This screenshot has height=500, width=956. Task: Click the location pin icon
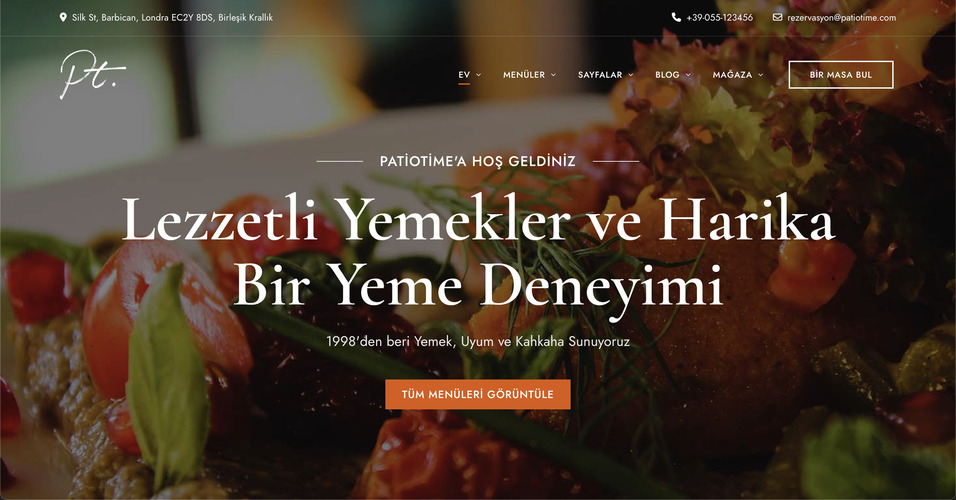coord(63,18)
